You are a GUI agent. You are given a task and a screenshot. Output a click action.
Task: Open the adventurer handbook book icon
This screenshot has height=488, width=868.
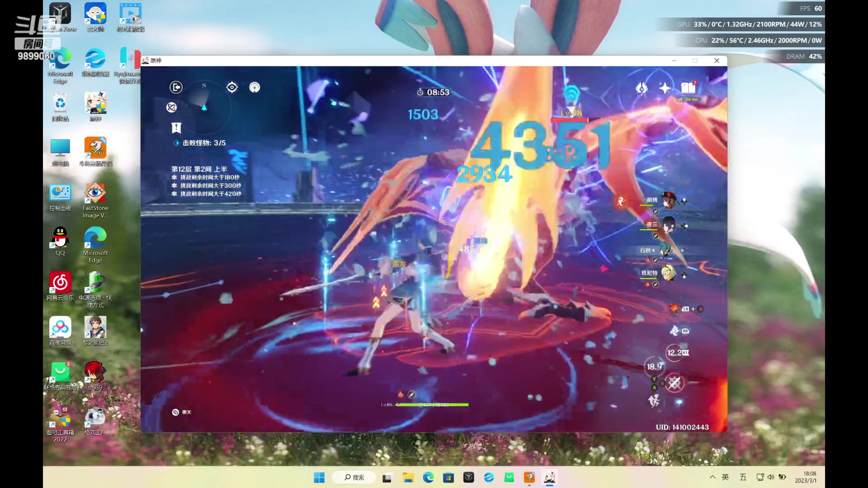coord(688,88)
